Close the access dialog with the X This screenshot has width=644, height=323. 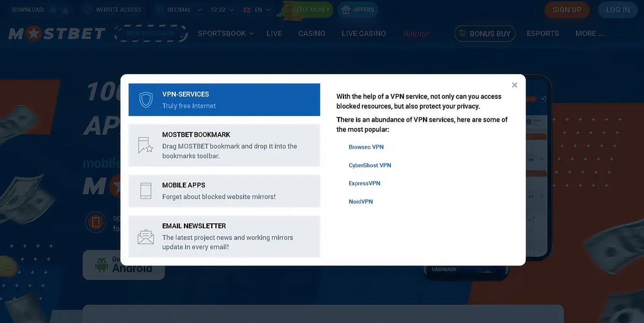click(514, 85)
